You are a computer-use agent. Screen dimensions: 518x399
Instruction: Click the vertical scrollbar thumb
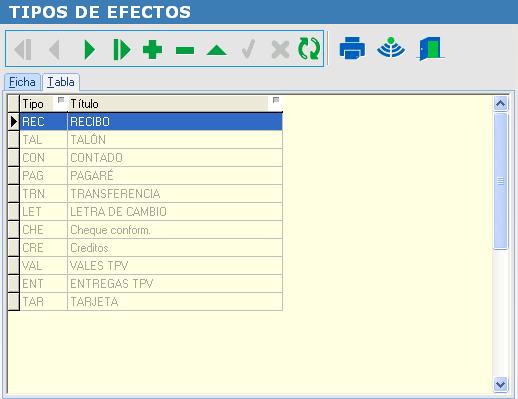(x=500, y=181)
